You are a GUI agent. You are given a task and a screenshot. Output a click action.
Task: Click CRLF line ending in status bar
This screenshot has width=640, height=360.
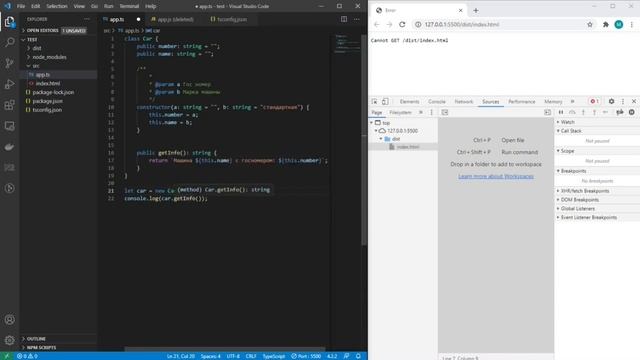coord(251,356)
